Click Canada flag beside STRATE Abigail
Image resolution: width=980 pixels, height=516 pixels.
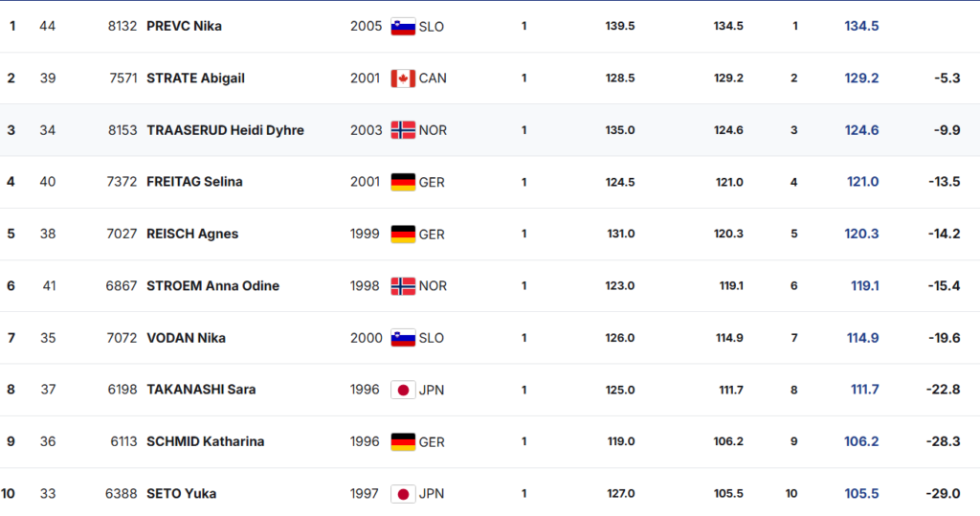[403, 79]
